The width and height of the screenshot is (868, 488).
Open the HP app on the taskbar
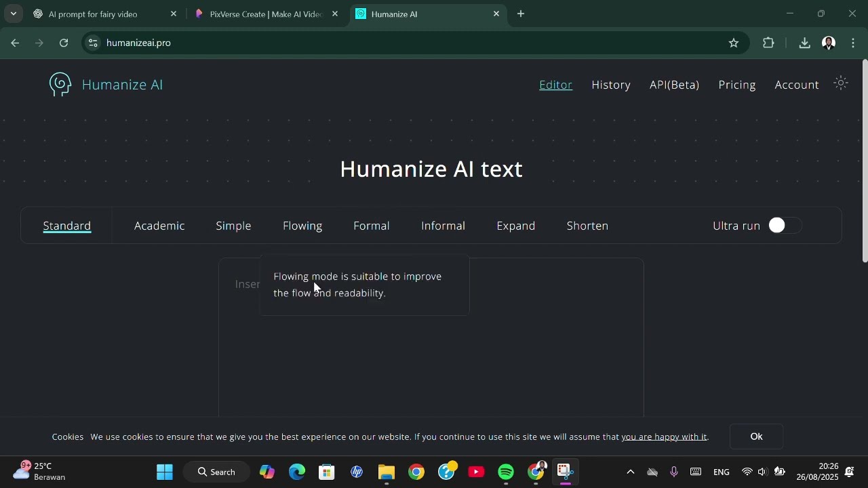[357, 472]
